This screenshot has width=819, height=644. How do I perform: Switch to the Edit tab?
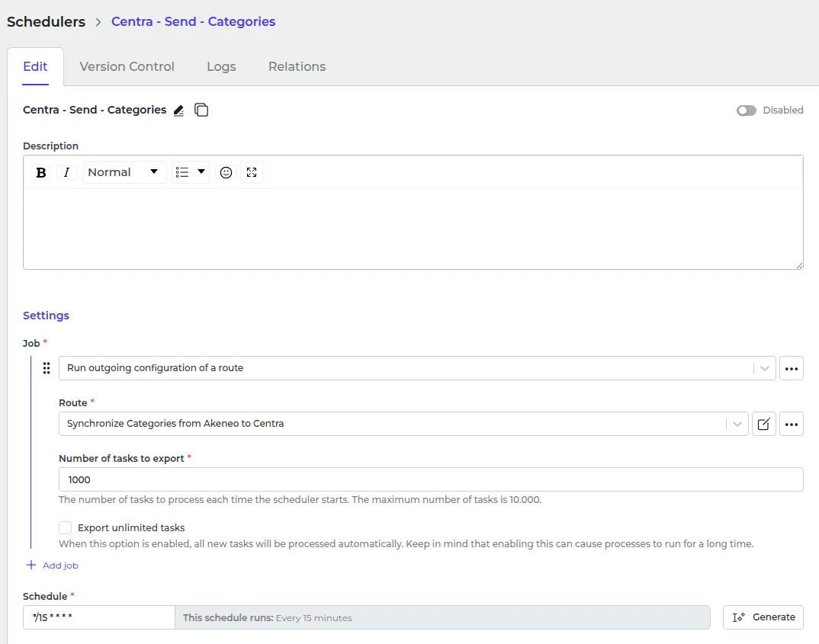pyautogui.click(x=35, y=67)
